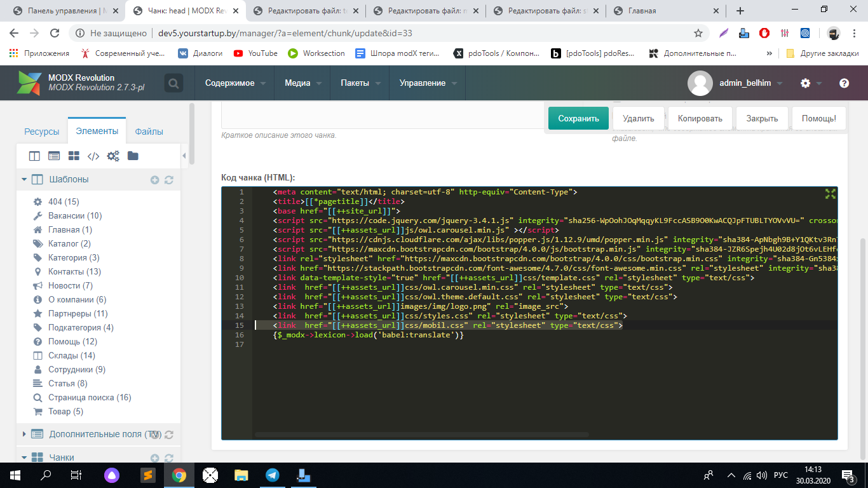Click the help question mark icon
Image resolution: width=868 pixels, height=488 pixels.
[x=844, y=83]
